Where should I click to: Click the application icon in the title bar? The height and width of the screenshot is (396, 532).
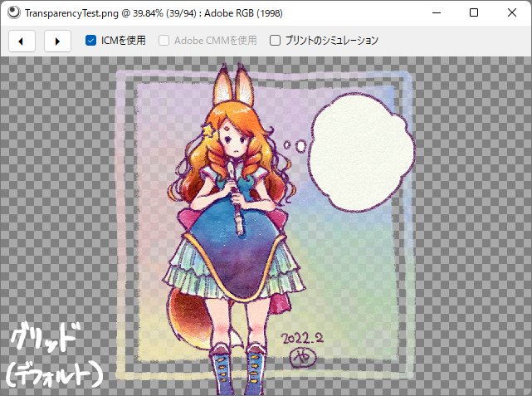[14, 13]
